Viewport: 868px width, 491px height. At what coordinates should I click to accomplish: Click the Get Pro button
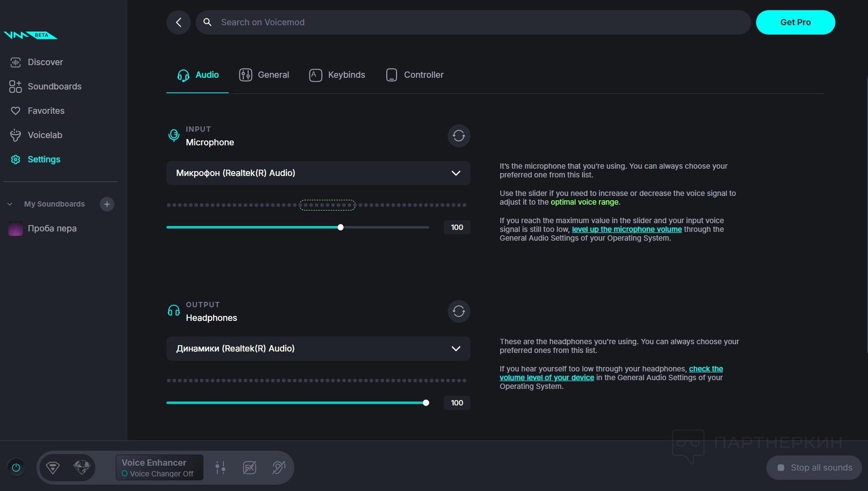pyautogui.click(x=795, y=22)
